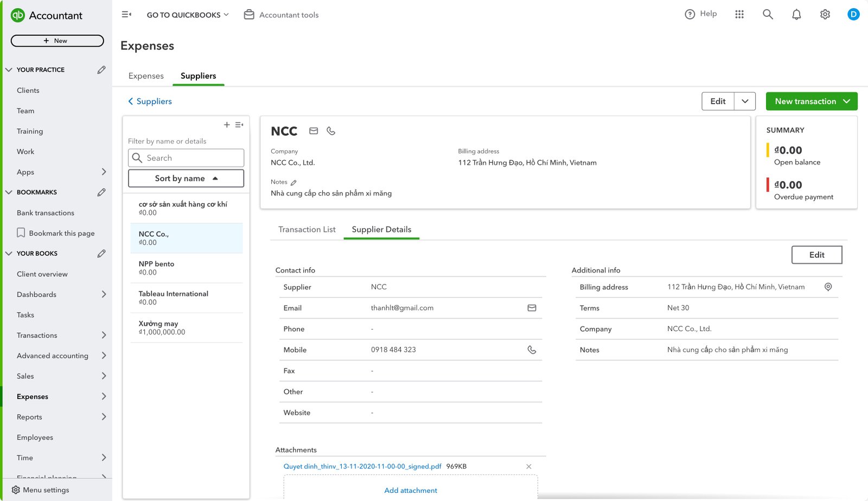Screen dimensions: 868x501
Task: Expand Transactions submenu arrow
Action: coord(104,335)
